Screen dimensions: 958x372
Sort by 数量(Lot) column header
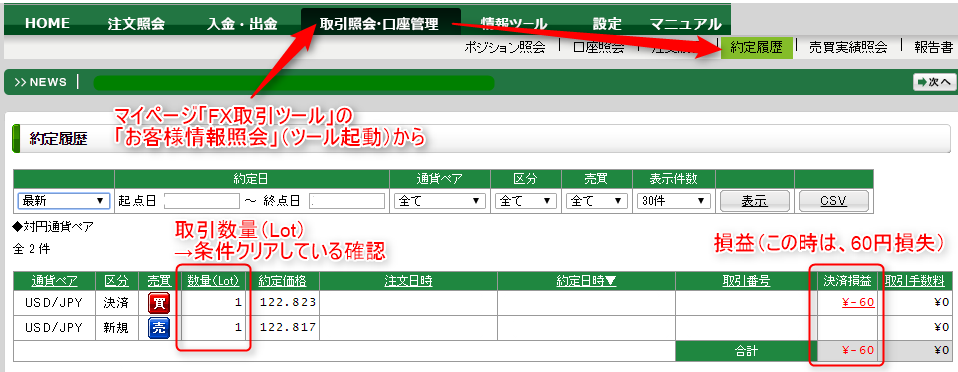[213, 281]
